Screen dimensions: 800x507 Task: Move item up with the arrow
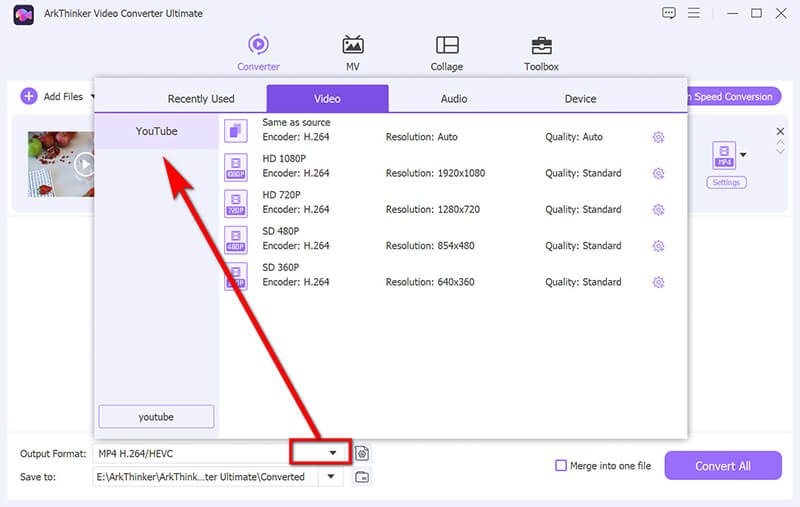tap(780, 143)
